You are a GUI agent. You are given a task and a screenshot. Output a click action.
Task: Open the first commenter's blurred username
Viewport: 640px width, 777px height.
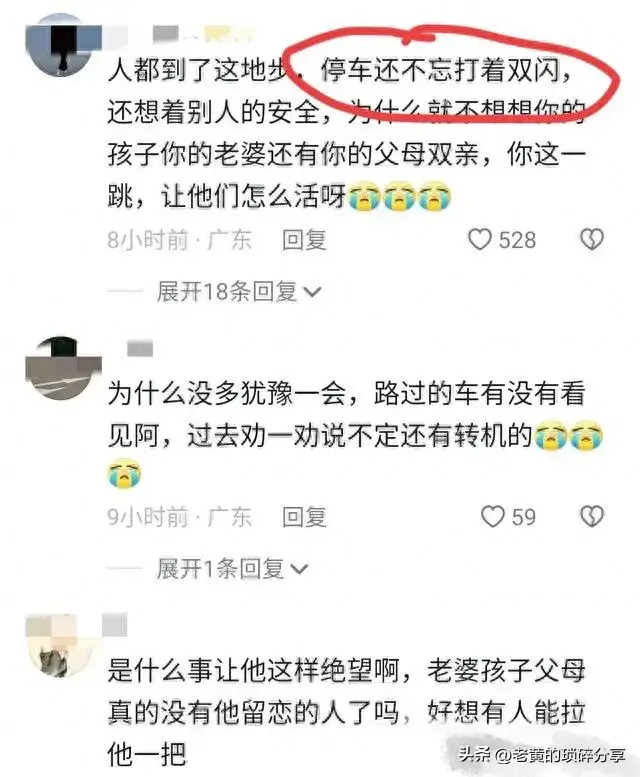203,34
